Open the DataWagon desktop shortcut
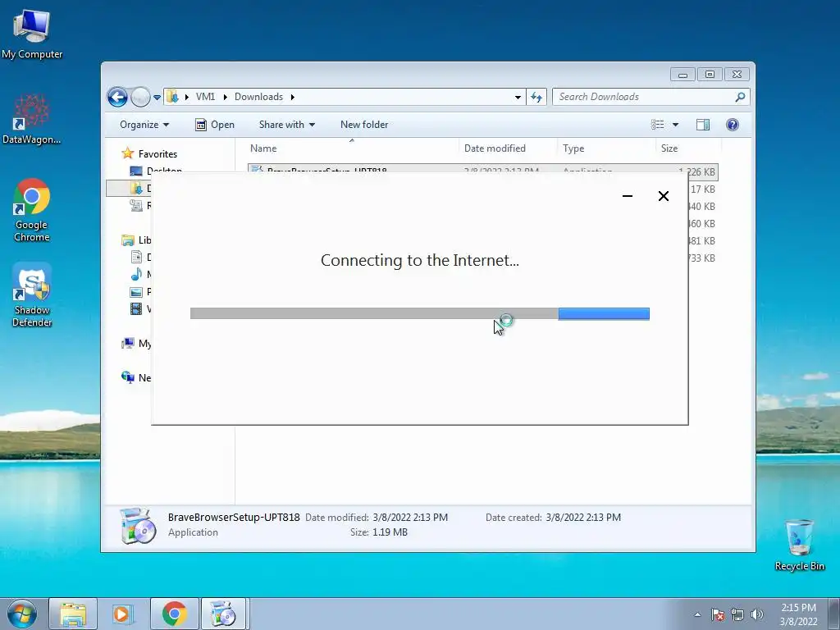 (x=32, y=119)
